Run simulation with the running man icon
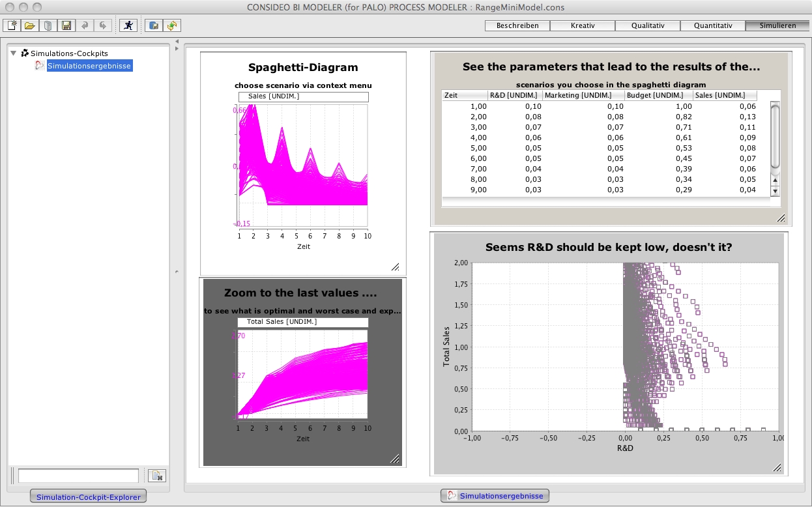 coord(128,25)
